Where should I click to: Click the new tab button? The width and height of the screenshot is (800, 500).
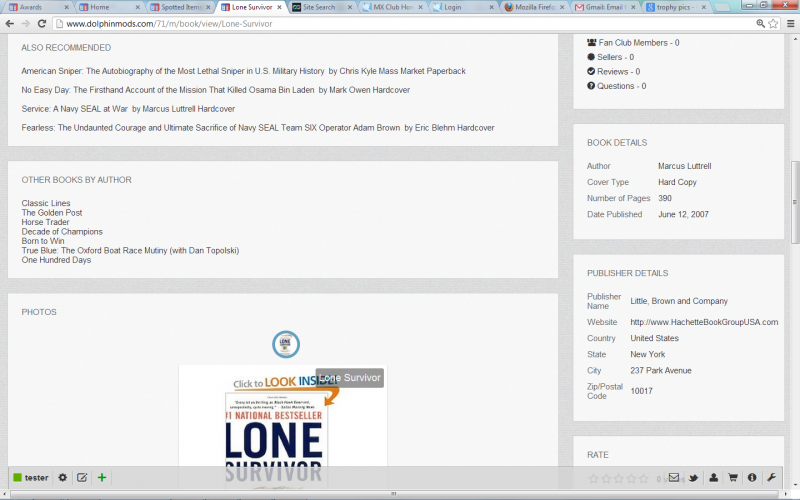point(722,7)
